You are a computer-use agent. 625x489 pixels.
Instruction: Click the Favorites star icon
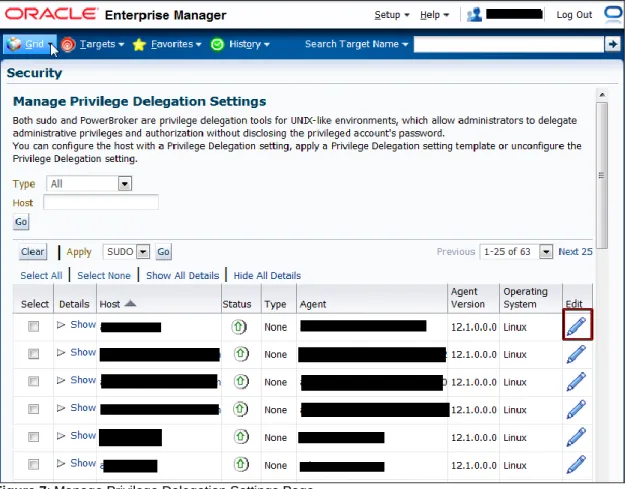139,44
